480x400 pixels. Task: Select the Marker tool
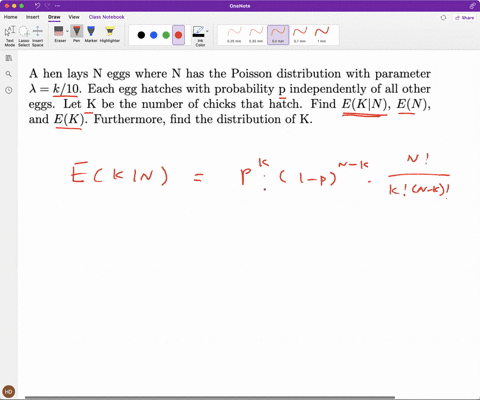[x=91, y=34]
